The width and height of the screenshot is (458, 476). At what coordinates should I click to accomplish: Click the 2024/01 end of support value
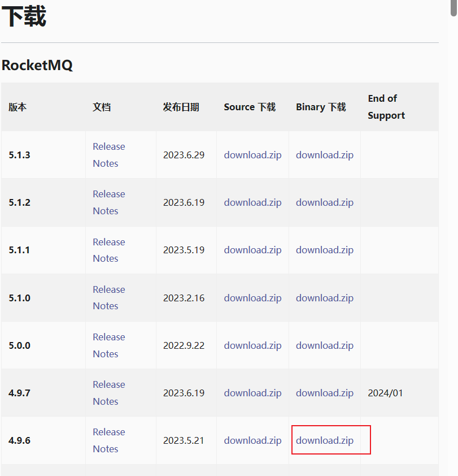point(385,393)
